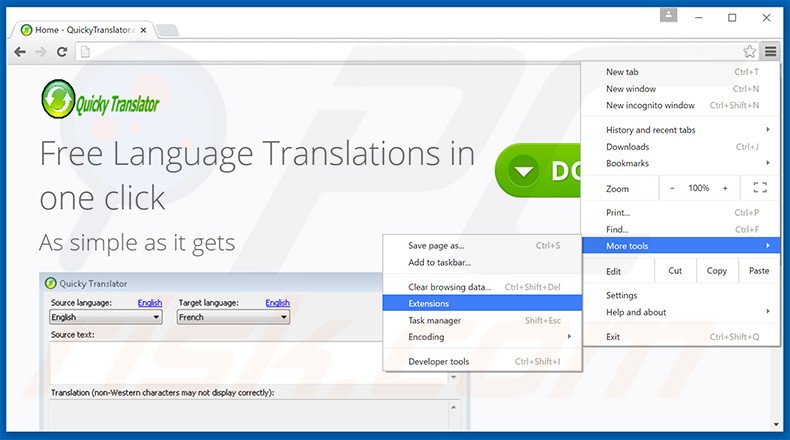
Task: Expand History and recent tabs submenu
Action: tap(681, 130)
